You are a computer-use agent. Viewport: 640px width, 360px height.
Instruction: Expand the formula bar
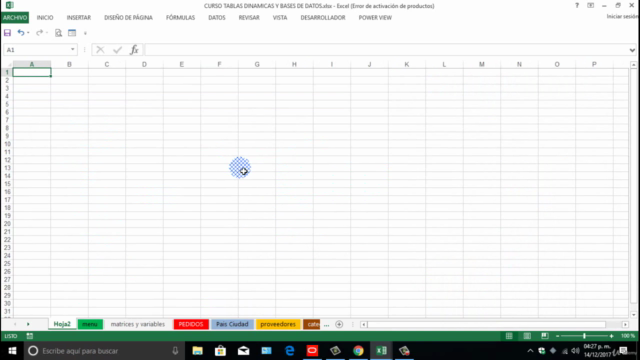[x=632, y=50]
